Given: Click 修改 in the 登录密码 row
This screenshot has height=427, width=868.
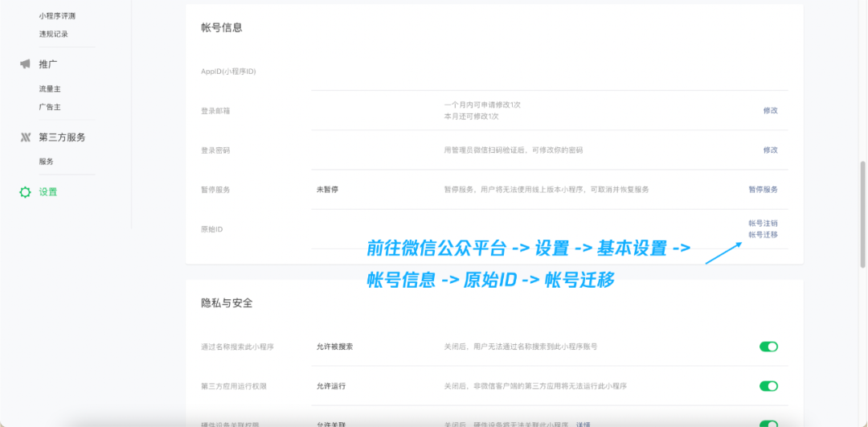Looking at the screenshot, I should coord(771,150).
